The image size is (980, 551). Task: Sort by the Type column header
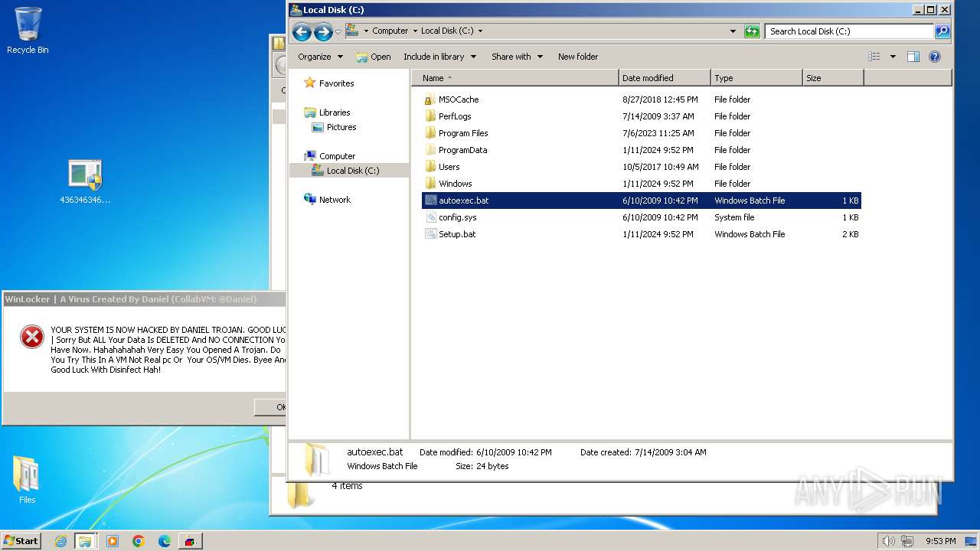(756, 78)
